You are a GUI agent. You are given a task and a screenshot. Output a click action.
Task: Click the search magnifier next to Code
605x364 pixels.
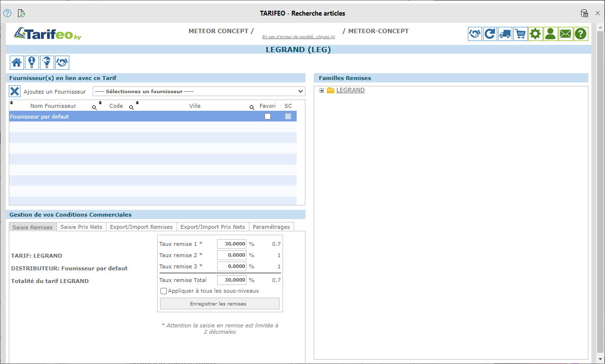[x=131, y=107]
